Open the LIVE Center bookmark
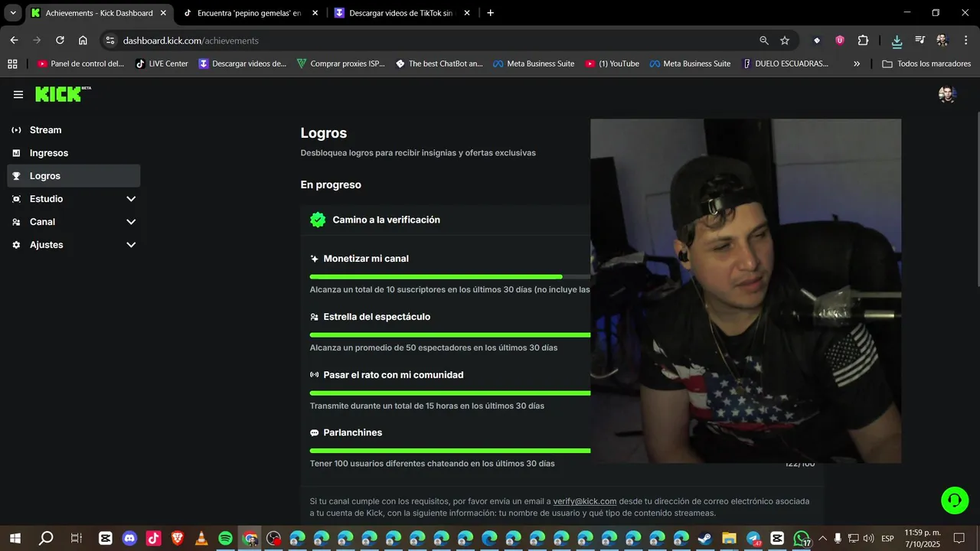 (162, 64)
